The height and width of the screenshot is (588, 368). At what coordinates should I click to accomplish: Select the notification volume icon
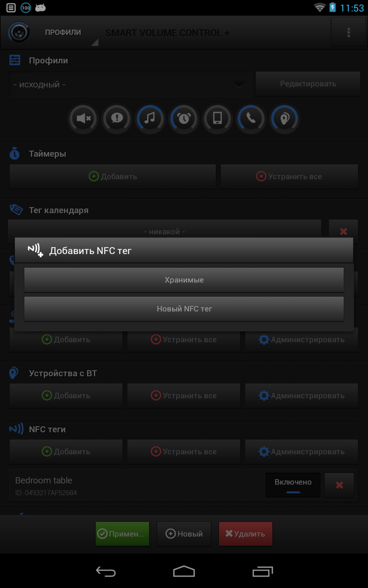point(117,119)
